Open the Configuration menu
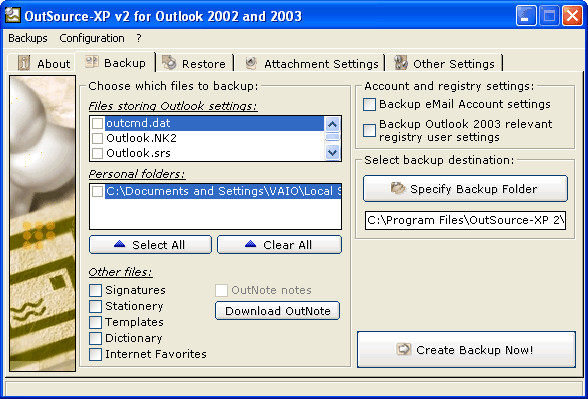This screenshot has height=399, width=588. (x=92, y=38)
